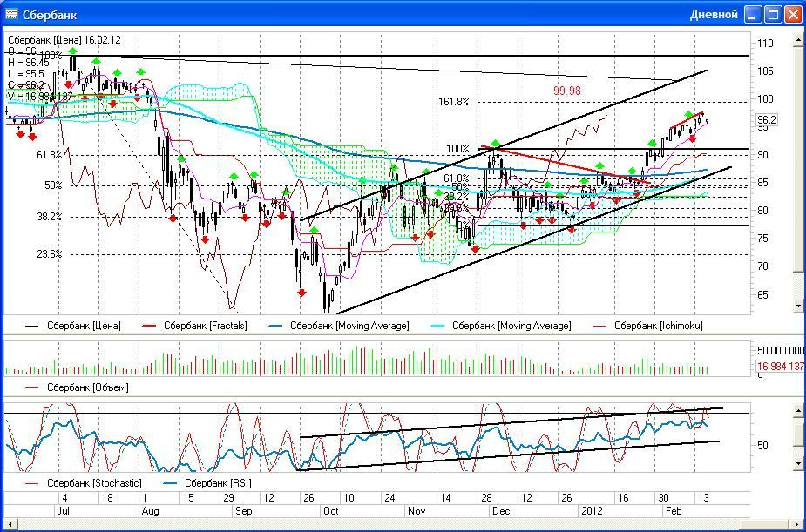Click the current price 96.2 marker
Image resolution: width=806 pixels, height=532 pixels.
[767, 120]
